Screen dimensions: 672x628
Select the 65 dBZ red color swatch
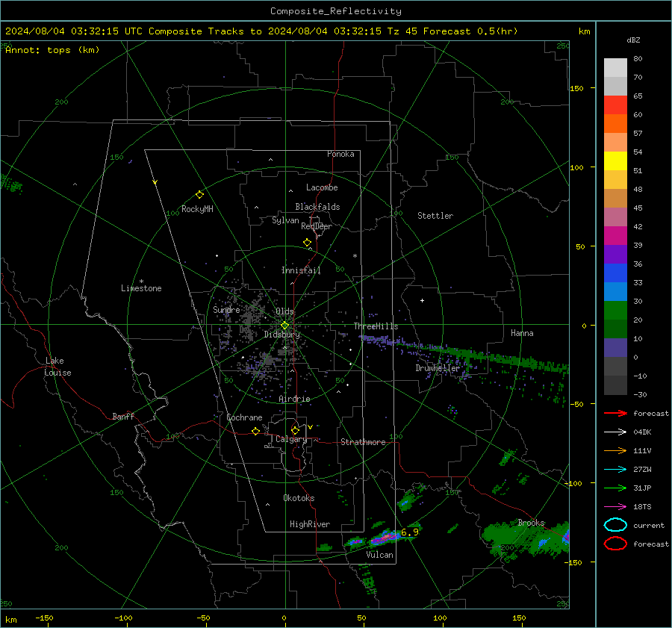[615, 105]
